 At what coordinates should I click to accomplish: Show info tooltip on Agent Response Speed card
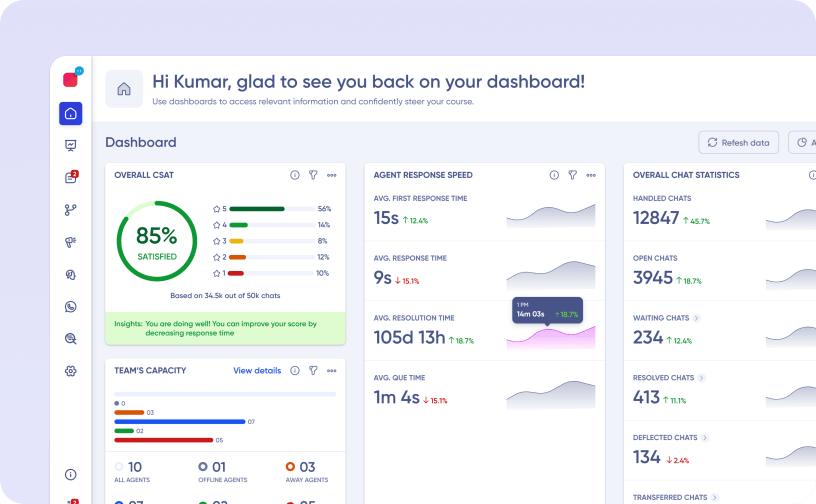click(554, 175)
